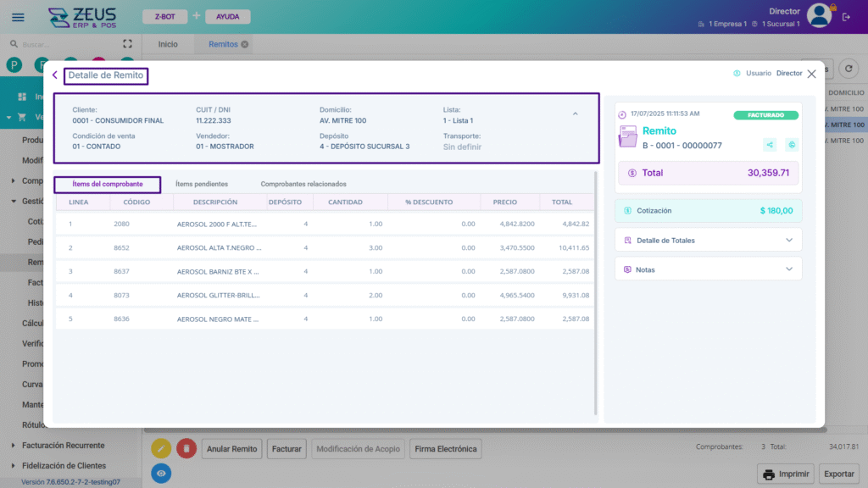Image resolution: width=868 pixels, height=488 pixels.
Task: Sort by % DESCUENTO column header
Action: pos(429,202)
